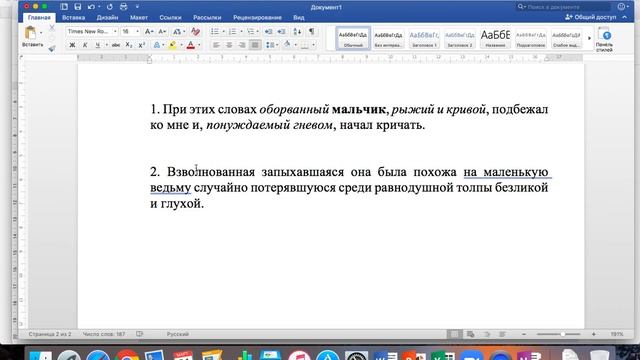Toggle Italic (К) formatting
Screen dimensions: 640x360
coord(85,45)
